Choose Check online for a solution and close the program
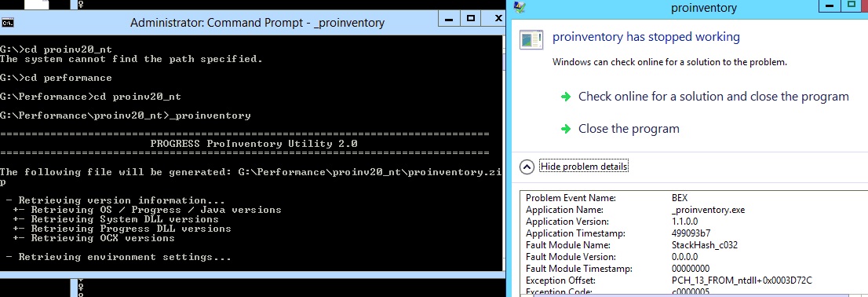 click(713, 97)
